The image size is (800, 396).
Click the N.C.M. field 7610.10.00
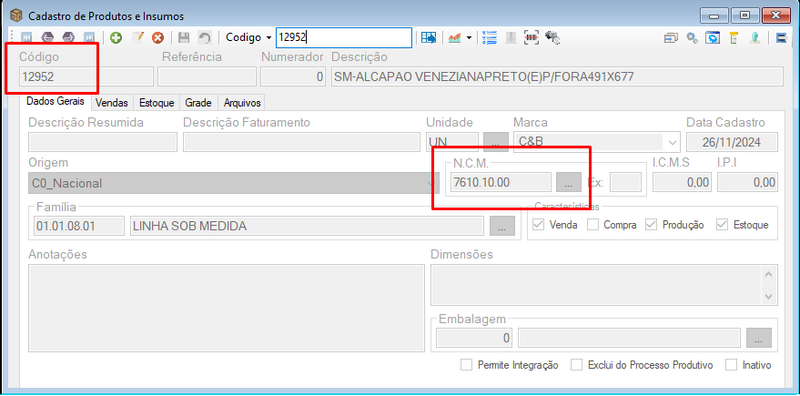tap(500, 182)
